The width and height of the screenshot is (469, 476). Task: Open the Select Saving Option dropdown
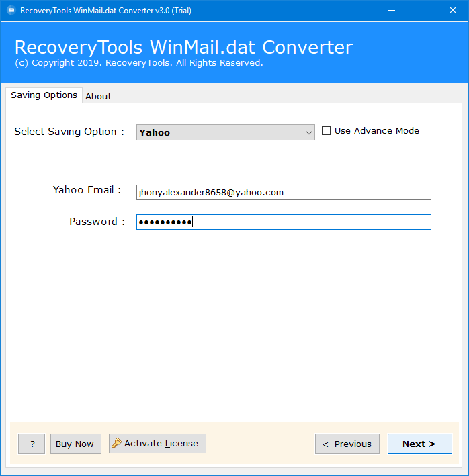[x=225, y=132]
